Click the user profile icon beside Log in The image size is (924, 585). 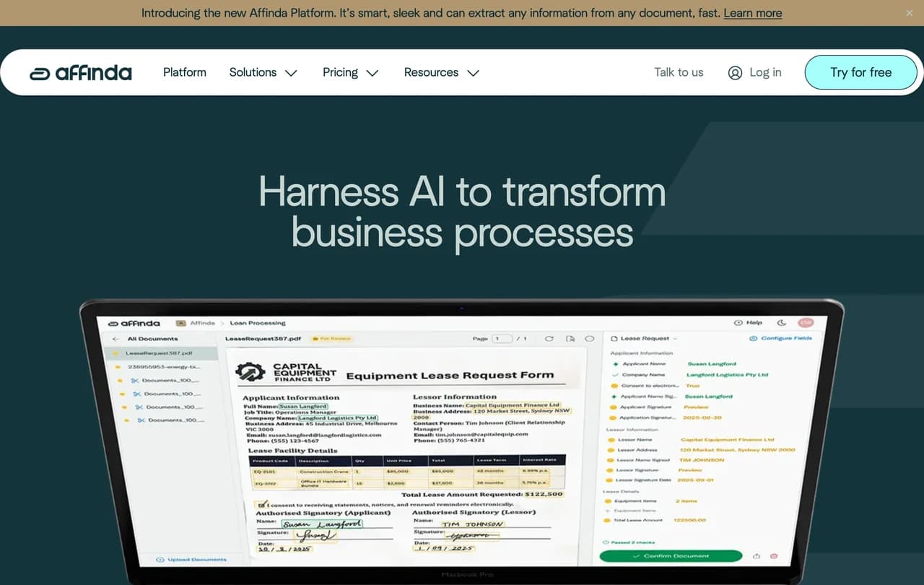[735, 72]
